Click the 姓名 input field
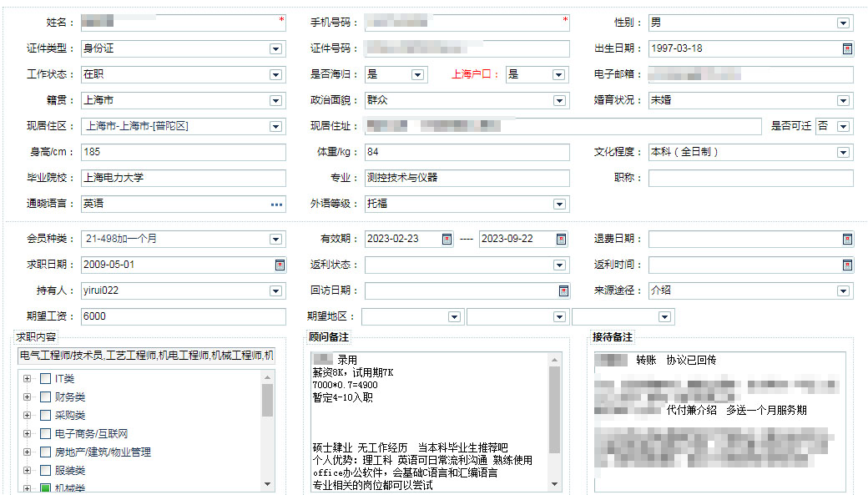868x495 pixels. coord(184,23)
